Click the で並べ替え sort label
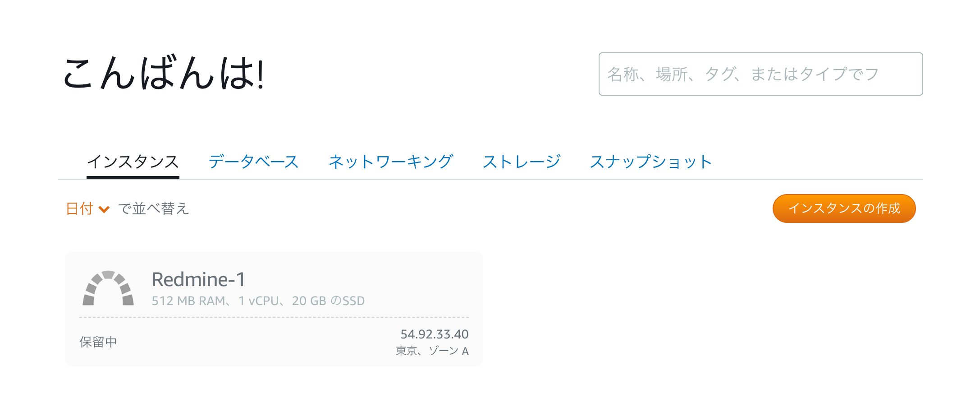The height and width of the screenshot is (417, 980). coord(153,208)
